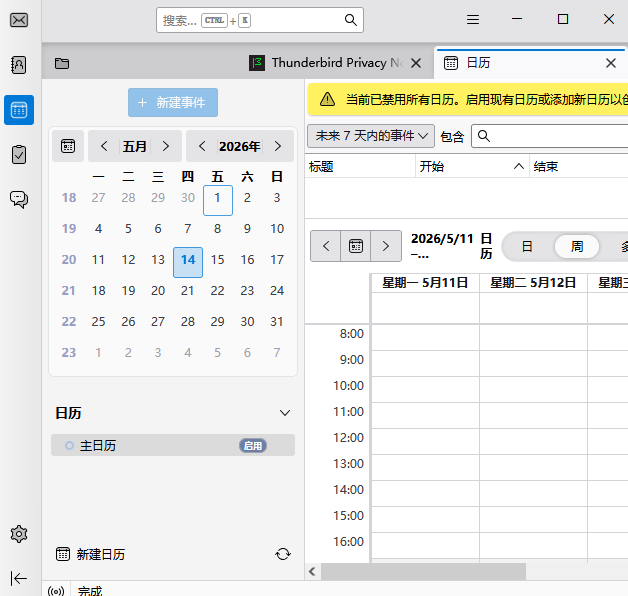This screenshot has width=628, height=596.
Task: Select May 22 in mini calendar
Action: pyautogui.click(x=217, y=290)
